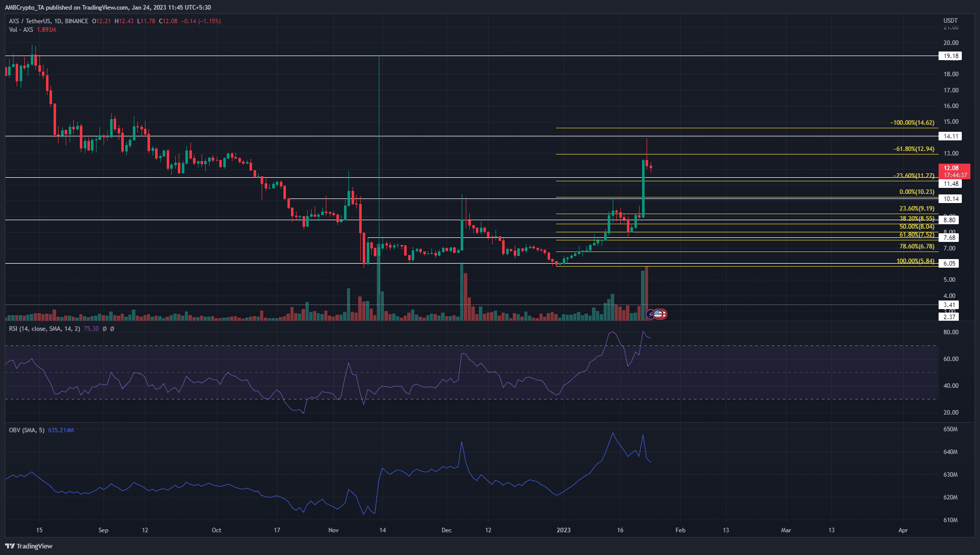This screenshot has height=555, width=980.
Task: Click the Oct date on time axis
Action: tap(216, 530)
